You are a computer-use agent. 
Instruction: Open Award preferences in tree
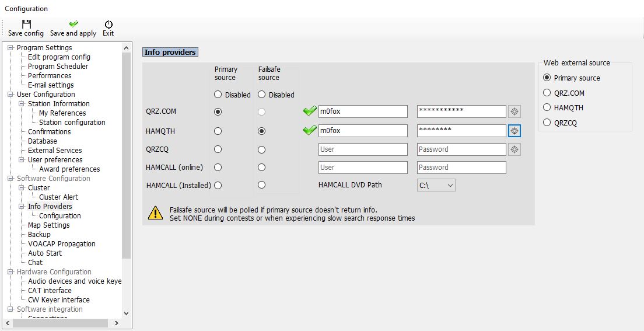click(69, 169)
